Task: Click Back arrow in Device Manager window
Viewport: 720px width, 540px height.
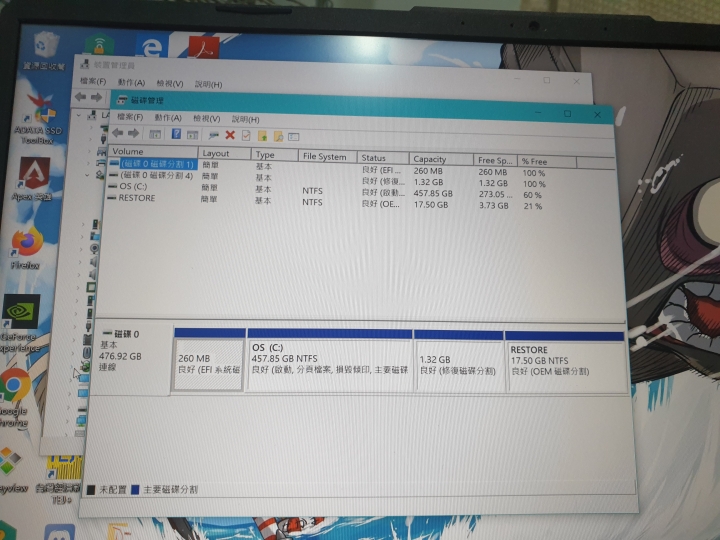Action: pyautogui.click(x=80, y=96)
